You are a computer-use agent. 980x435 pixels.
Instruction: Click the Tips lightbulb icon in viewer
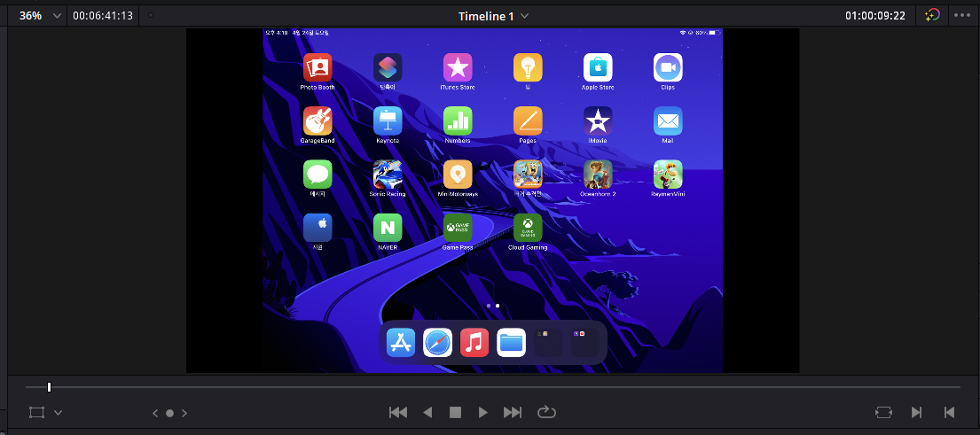pyautogui.click(x=528, y=67)
